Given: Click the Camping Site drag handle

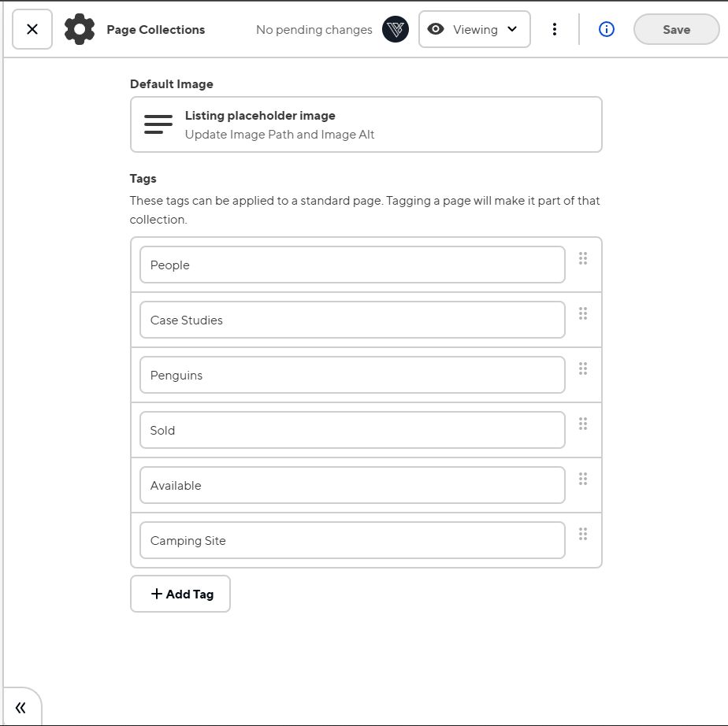Looking at the screenshot, I should 583,534.
